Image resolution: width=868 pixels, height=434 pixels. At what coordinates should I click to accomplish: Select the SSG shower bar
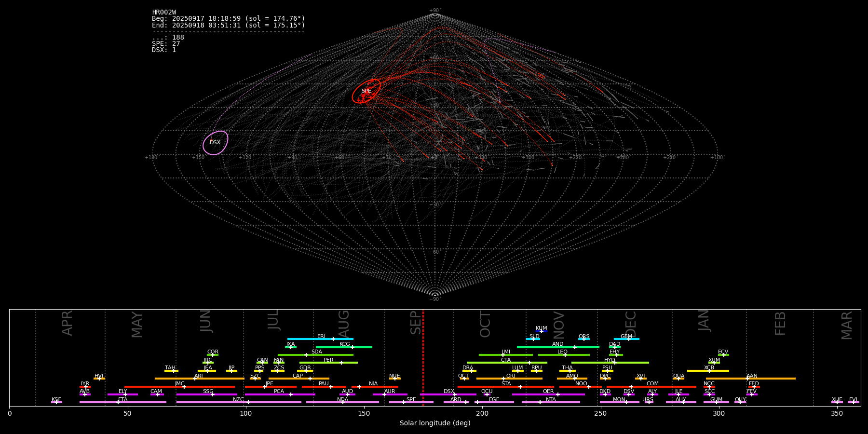(207, 394)
